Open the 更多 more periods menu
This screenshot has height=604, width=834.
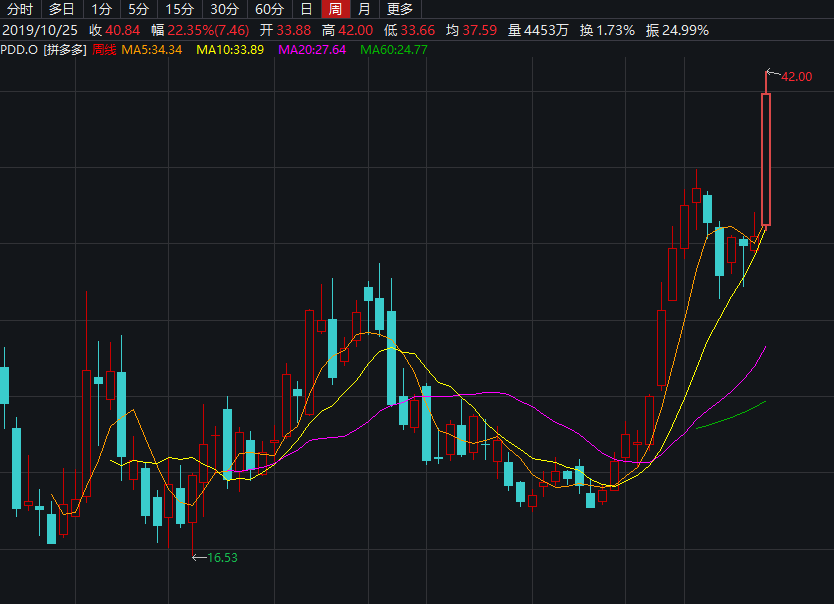coord(400,10)
